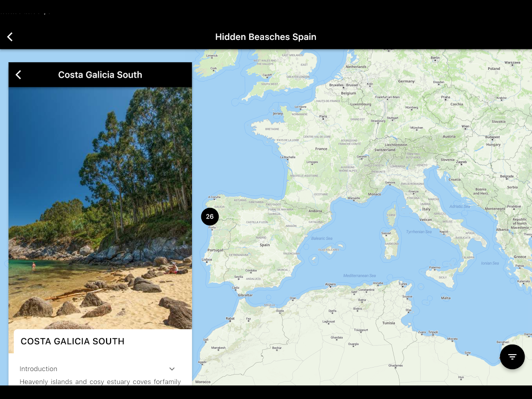The width and height of the screenshot is (532, 399).
Task: Click the Mediterranean Sea label
Action: pos(359,275)
